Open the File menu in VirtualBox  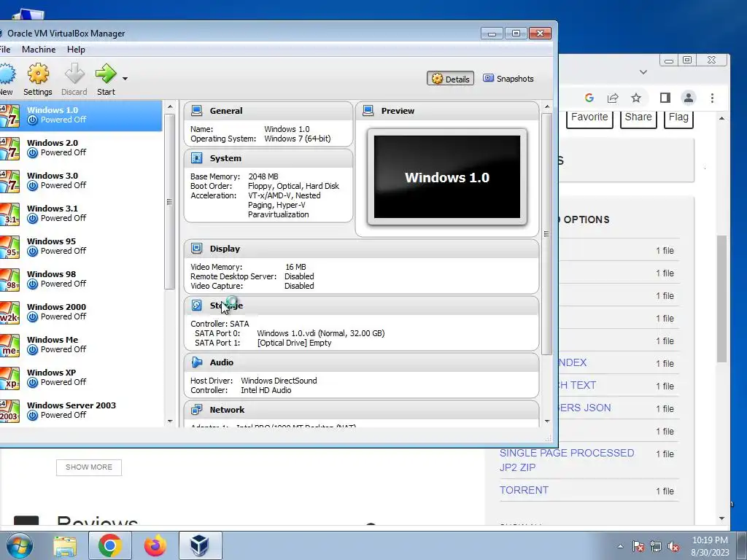click(x=5, y=50)
